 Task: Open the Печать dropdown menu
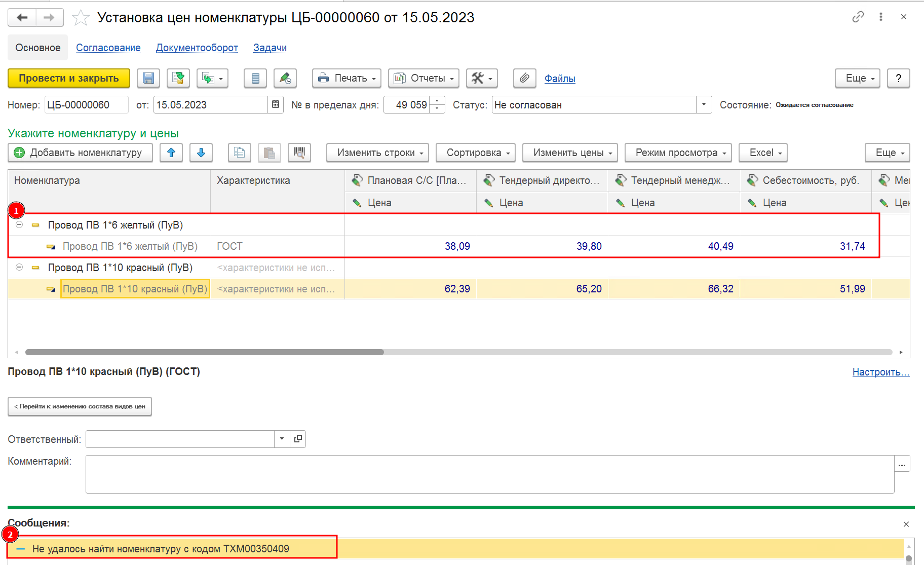[347, 78]
